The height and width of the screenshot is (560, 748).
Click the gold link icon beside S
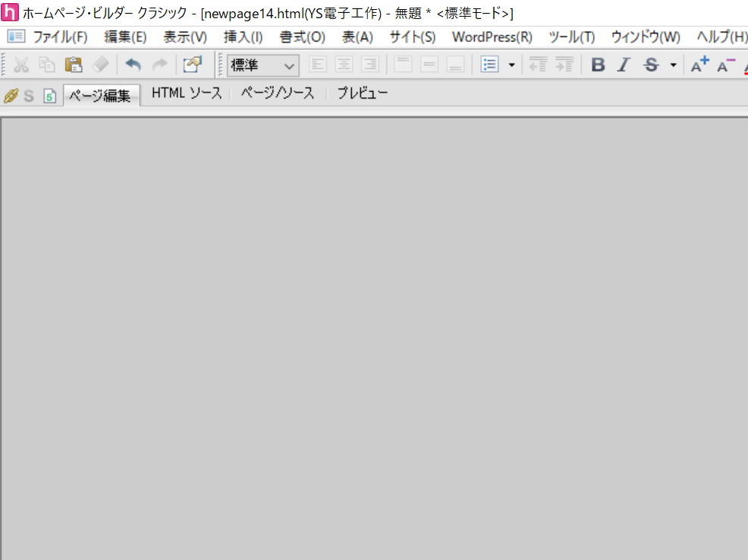pos(11,96)
